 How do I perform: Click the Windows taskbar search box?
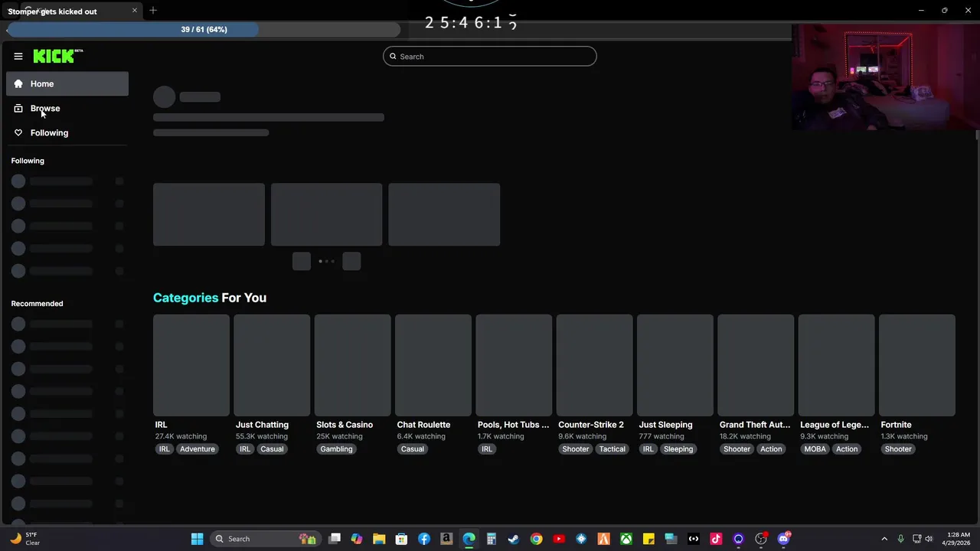[x=265, y=539]
